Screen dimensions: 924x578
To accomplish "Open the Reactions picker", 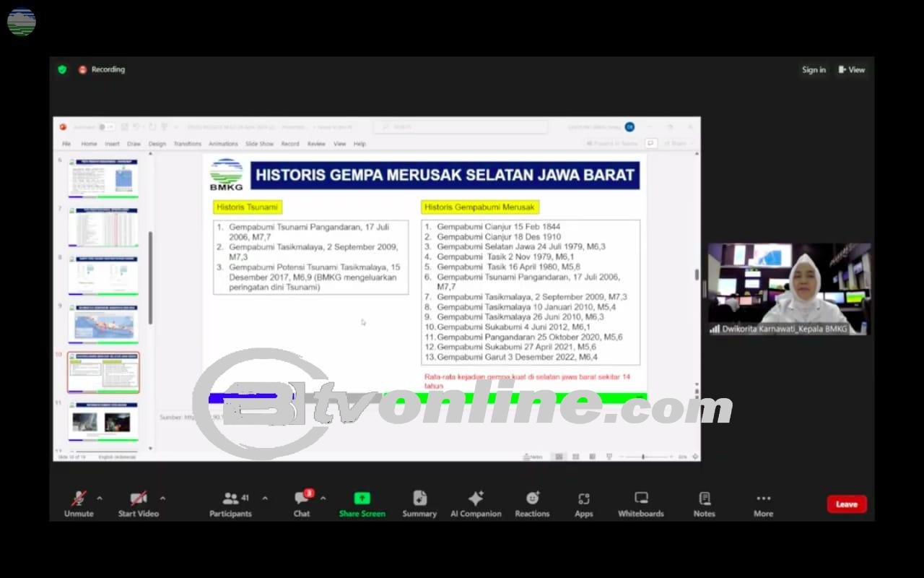I will [x=532, y=499].
